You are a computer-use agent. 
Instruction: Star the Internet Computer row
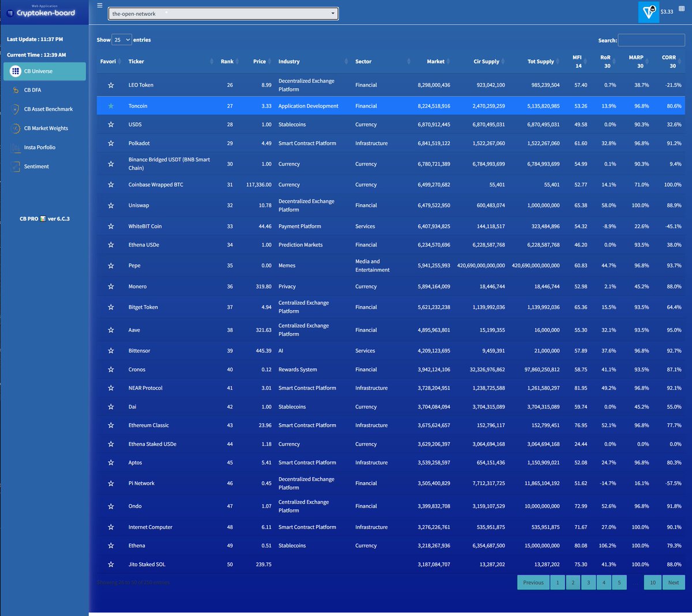(x=111, y=527)
